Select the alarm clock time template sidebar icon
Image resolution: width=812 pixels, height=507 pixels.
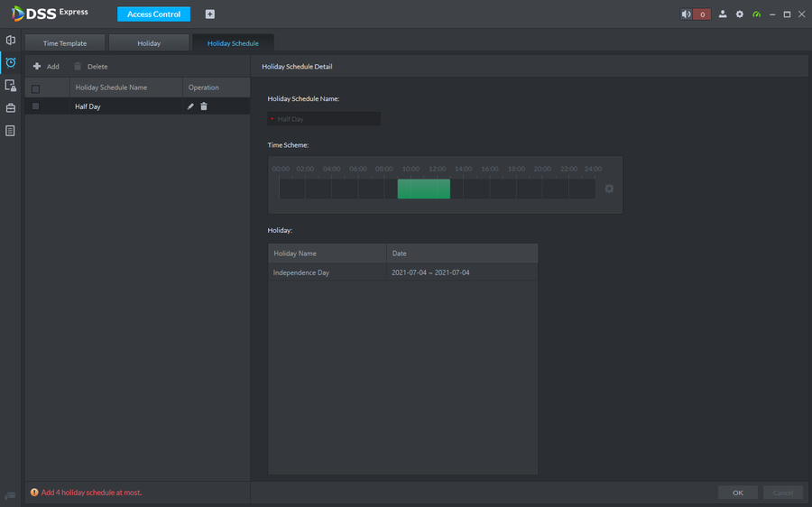point(10,62)
